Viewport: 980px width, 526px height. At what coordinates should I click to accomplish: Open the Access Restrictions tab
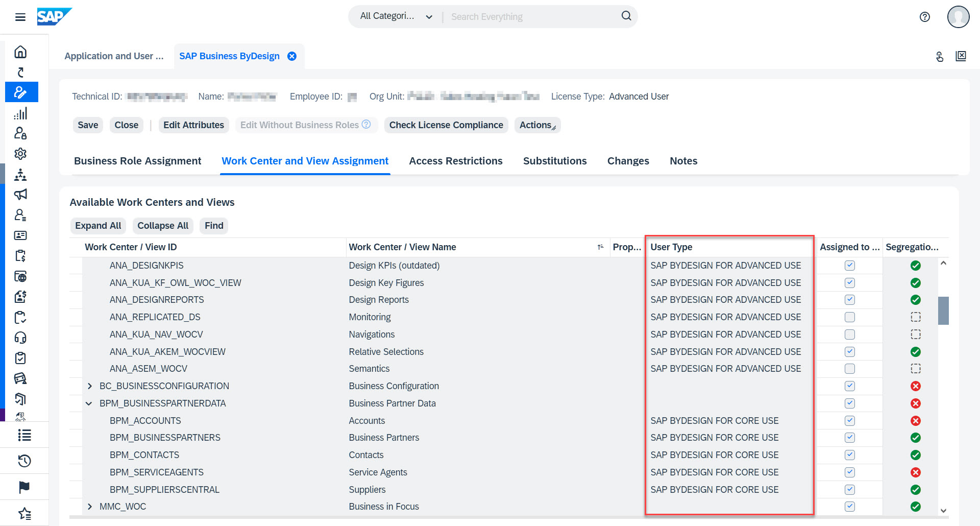(x=456, y=161)
